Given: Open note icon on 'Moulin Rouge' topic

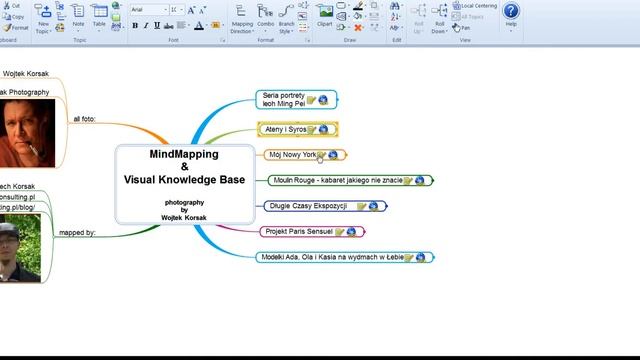Looking at the screenshot, I should click(x=408, y=180).
